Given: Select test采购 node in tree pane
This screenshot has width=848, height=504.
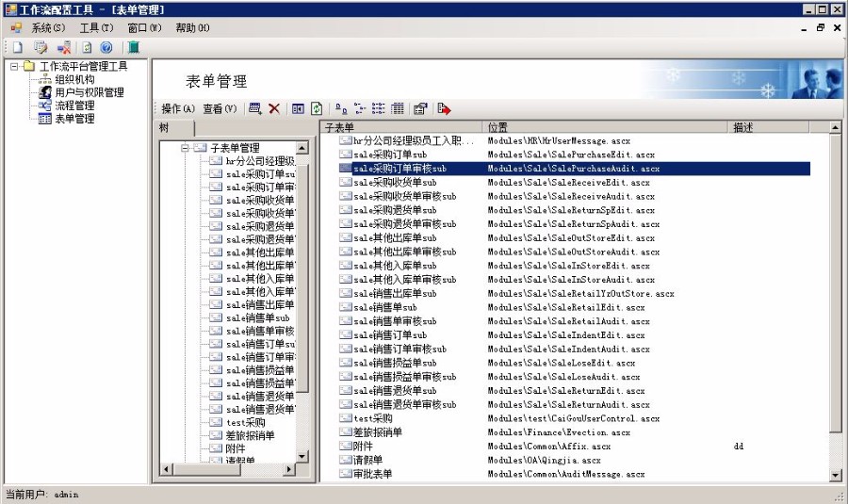Looking at the screenshot, I should (245, 422).
